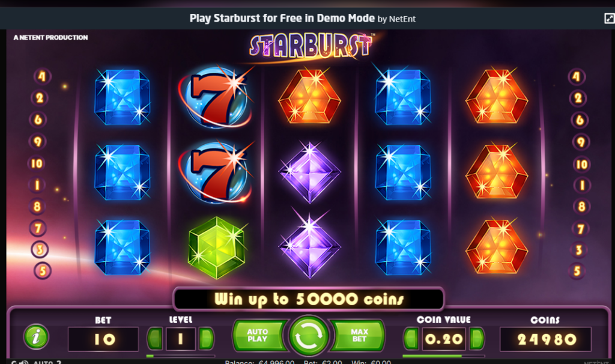
Task: Start Auto Play
Action: pos(259,335)
